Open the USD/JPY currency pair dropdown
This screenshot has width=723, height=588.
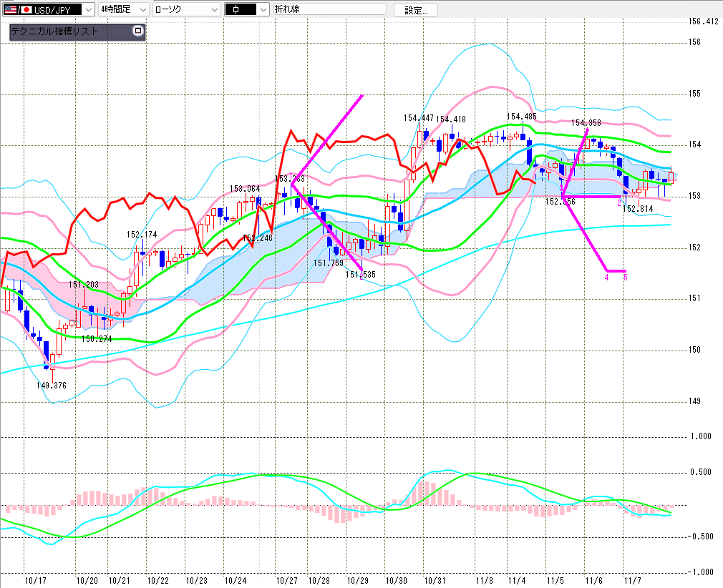pos(88,9)
